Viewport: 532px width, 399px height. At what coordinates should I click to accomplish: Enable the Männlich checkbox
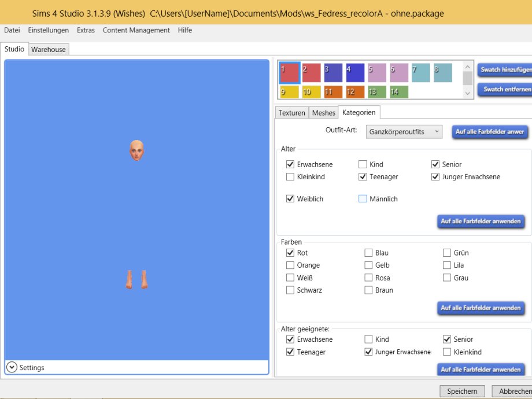coord(363,199)
